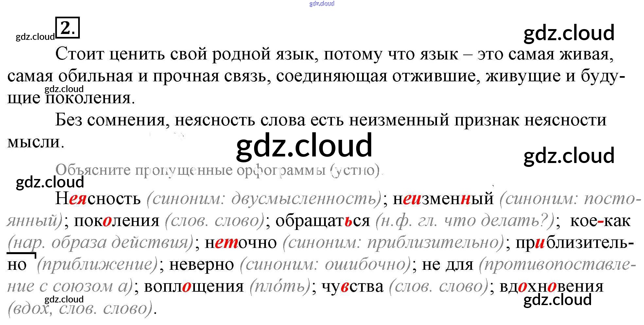Click the word неизменный with red letters
Viewport: 644px width, 325px height.
443,199
